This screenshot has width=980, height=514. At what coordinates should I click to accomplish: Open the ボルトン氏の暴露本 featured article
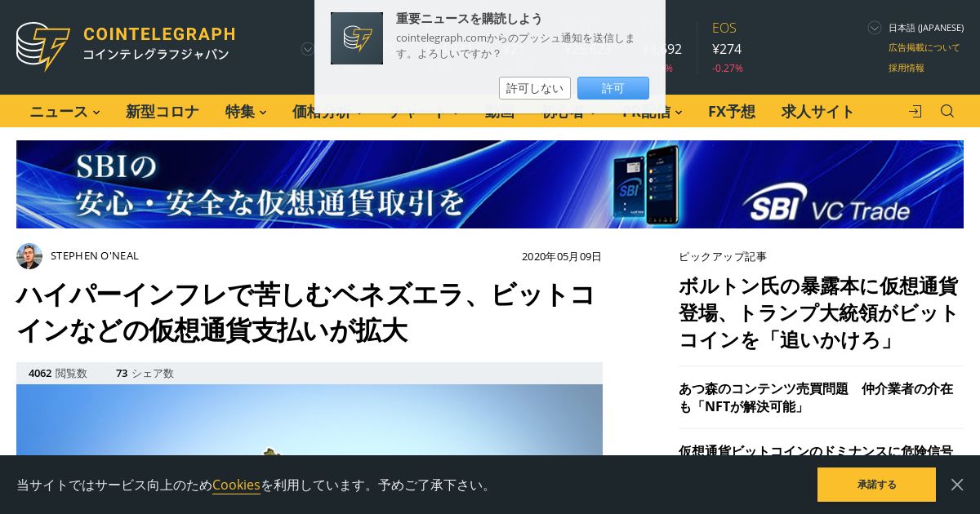click(818, 312)
